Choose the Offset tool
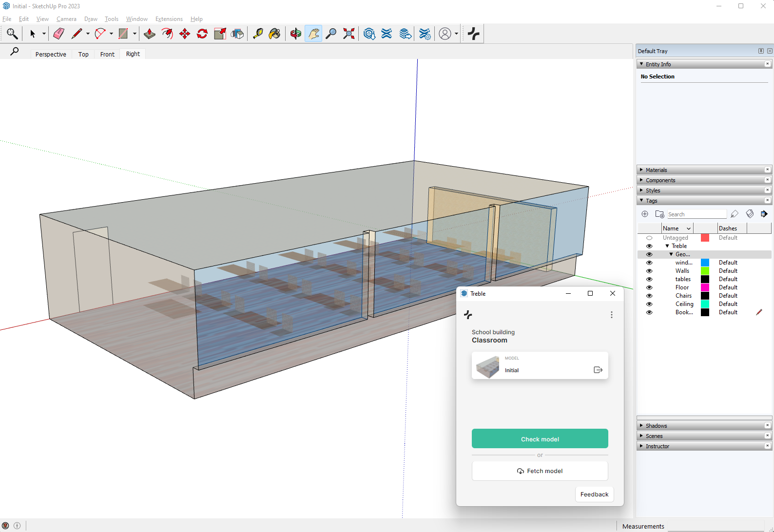774x532 pixels. 167,34
